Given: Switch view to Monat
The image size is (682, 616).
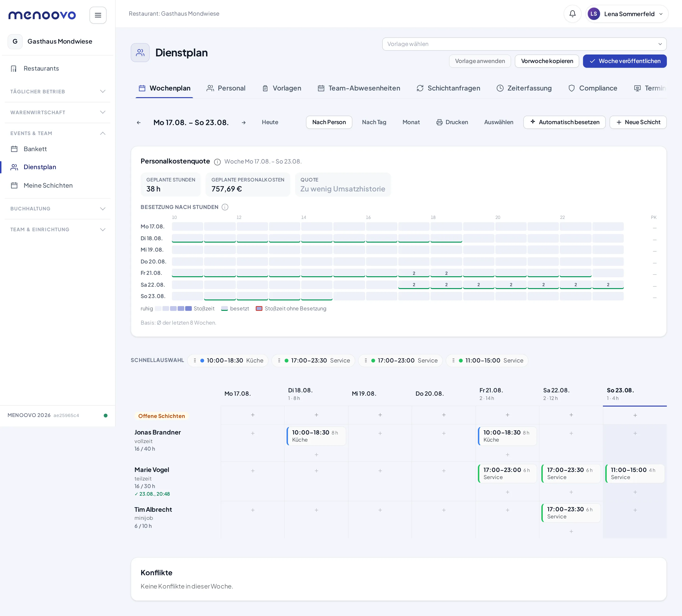Looking at the screenshot, I should 411,122.
